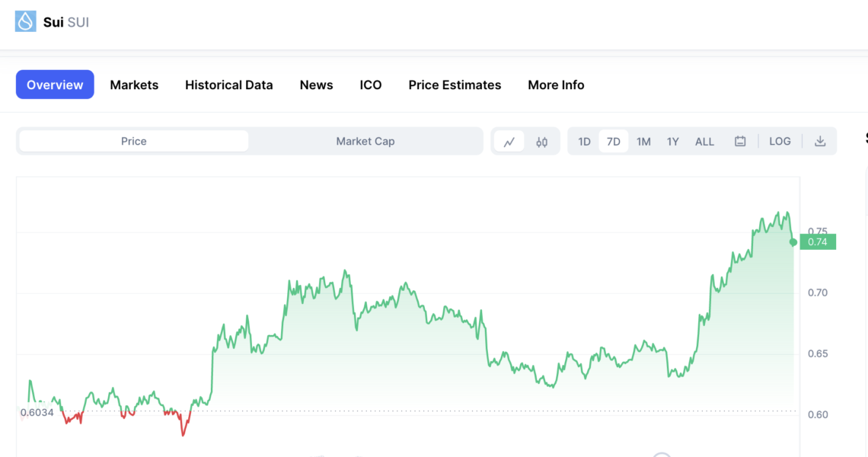Open the calendar date range picker

[740, 141]
